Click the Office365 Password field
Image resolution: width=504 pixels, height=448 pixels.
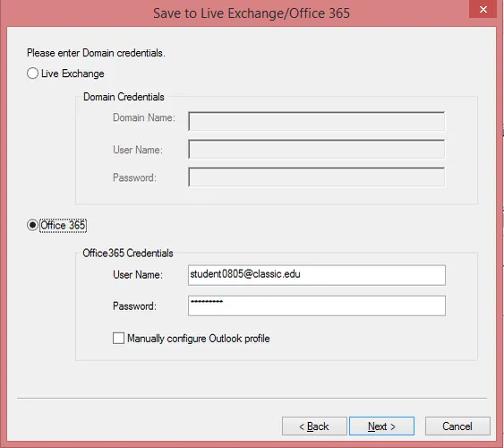[317, 306]
